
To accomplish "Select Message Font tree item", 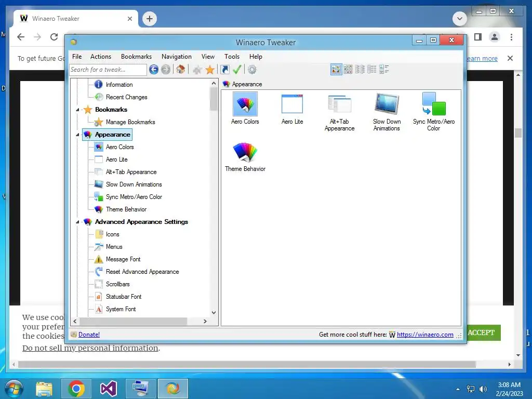I will [123, 259].
